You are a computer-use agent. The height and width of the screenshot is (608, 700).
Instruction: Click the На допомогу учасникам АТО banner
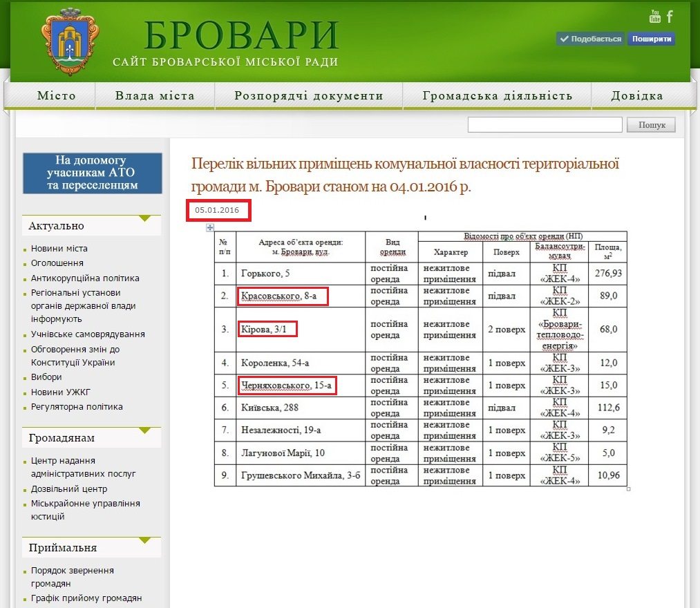[93, 173]
